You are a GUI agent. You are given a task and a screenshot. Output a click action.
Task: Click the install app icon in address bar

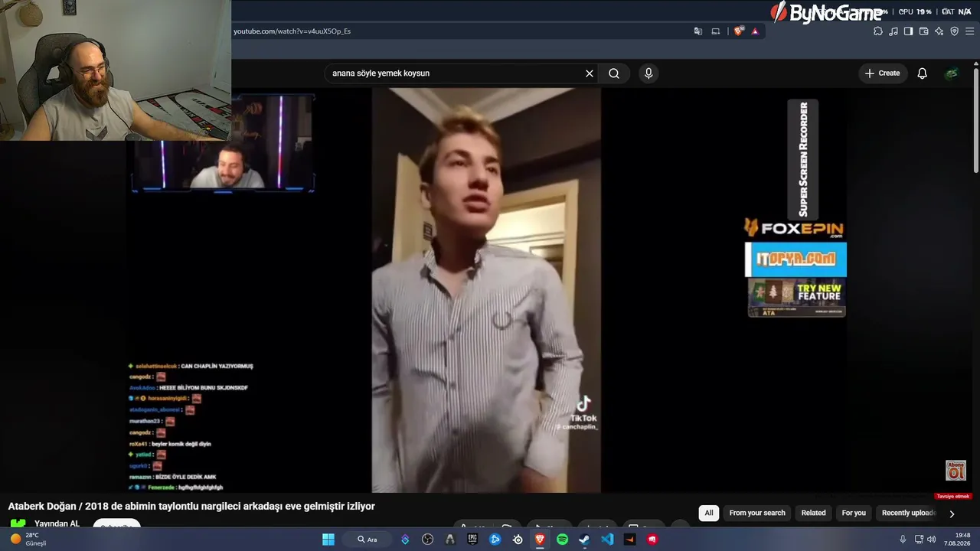716,31
